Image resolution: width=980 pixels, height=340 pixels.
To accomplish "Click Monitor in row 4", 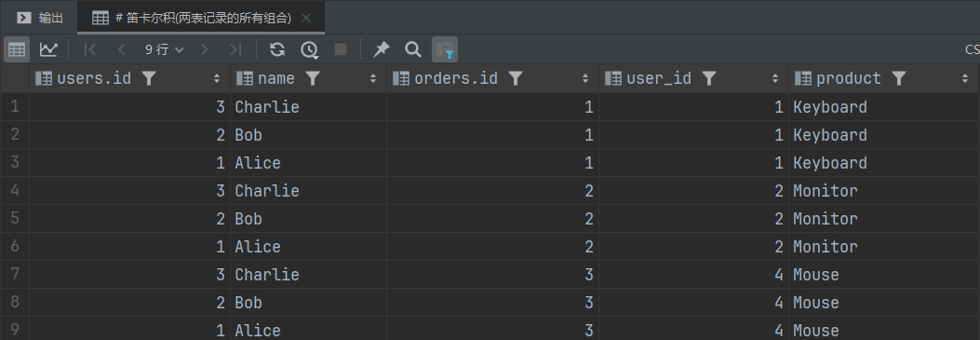I will [825, 191].
